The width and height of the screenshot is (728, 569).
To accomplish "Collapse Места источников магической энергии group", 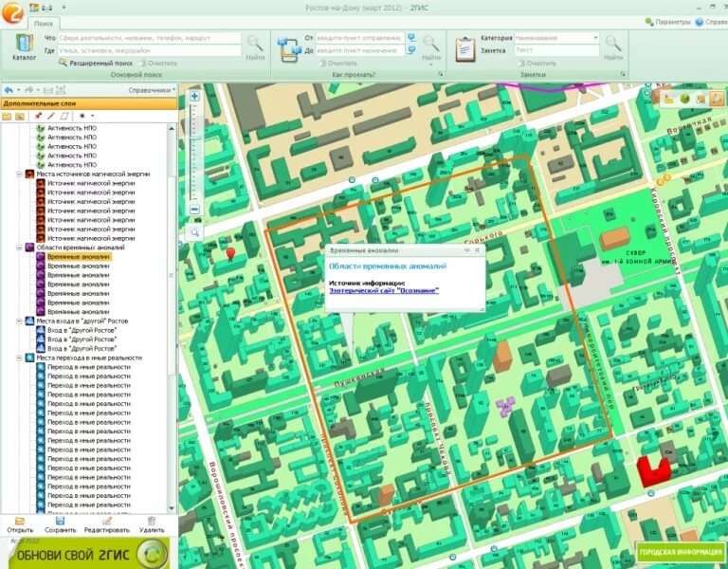I will (19, 174).
